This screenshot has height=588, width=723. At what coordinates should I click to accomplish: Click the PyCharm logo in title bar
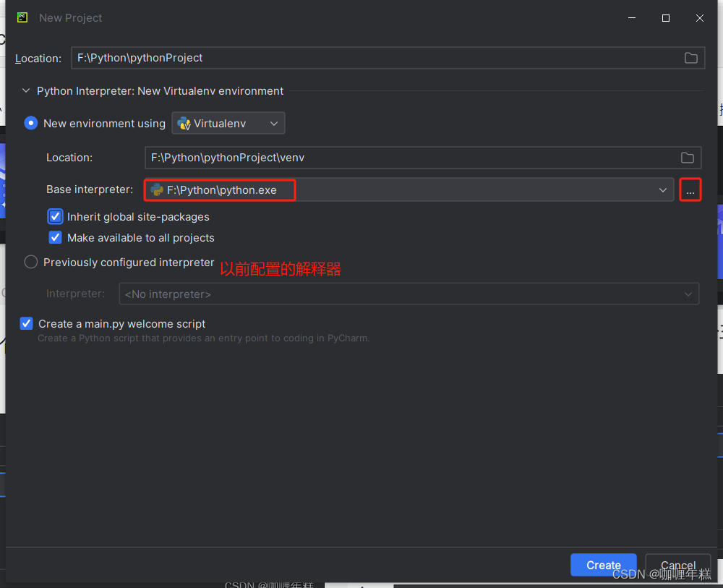[22, 17]
